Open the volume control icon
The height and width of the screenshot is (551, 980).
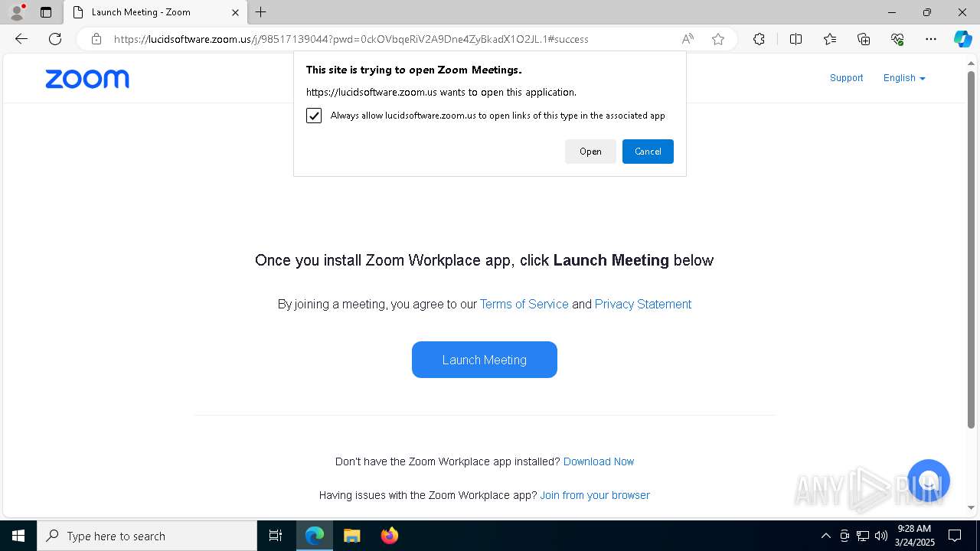pos(881,536)
